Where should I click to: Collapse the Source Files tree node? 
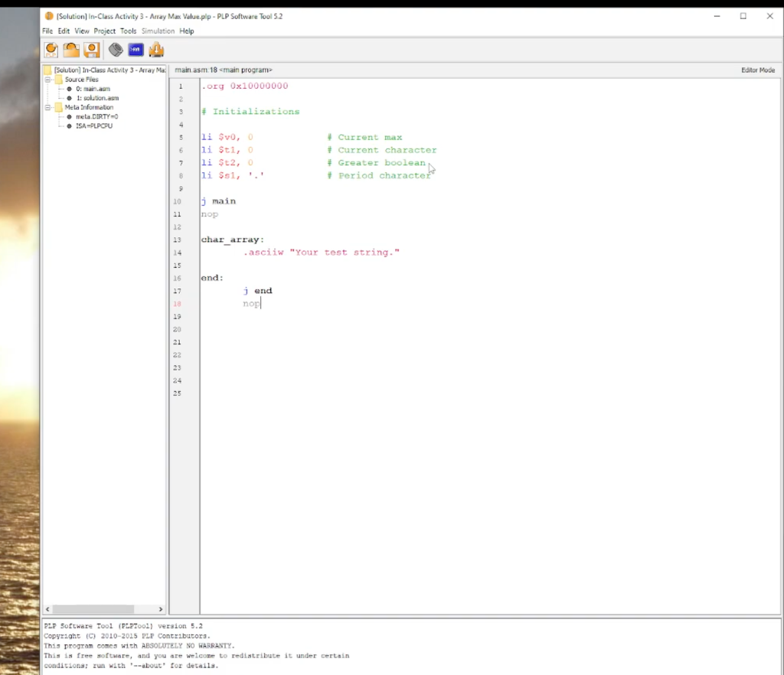tap(46, 79)
